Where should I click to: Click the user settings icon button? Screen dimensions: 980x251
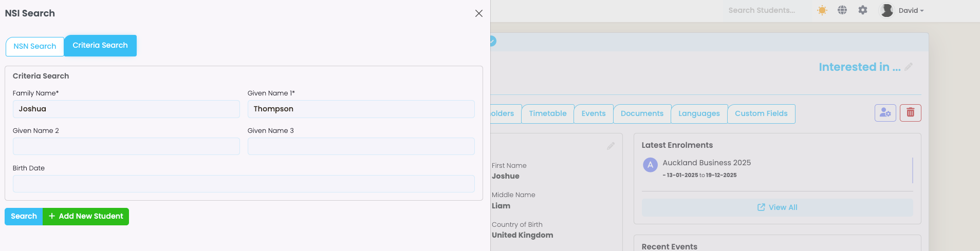tap(885, 113)
